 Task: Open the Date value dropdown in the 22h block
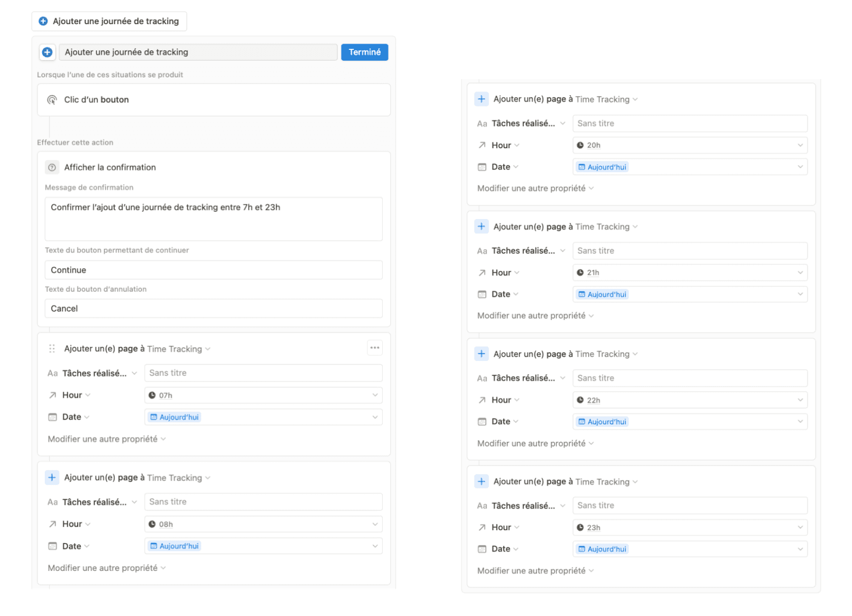(690, 422)
